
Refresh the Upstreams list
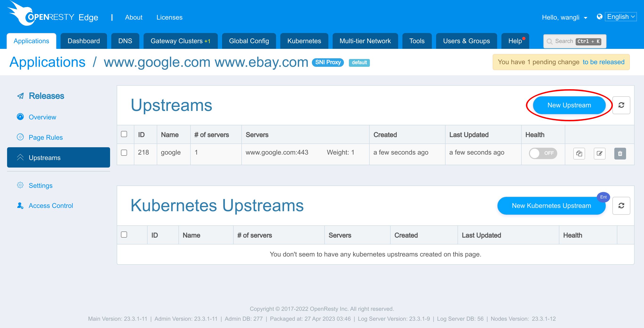pos(621,105)
